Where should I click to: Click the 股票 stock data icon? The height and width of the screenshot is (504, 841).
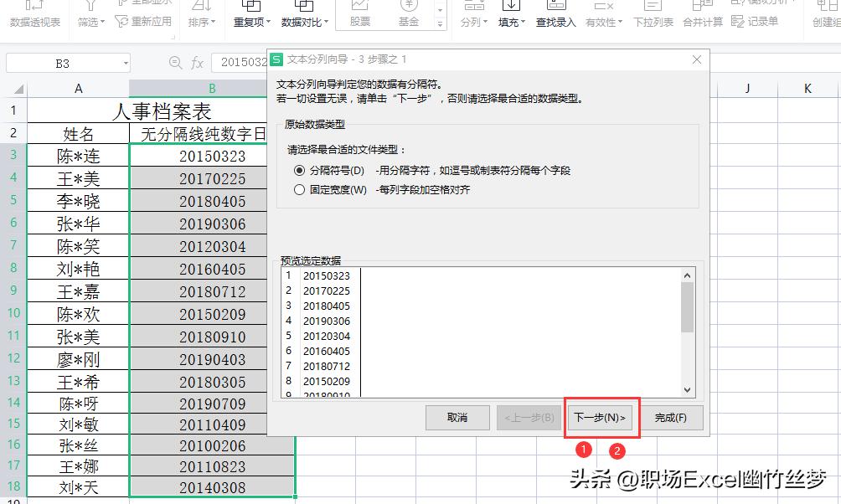point(359,17)
